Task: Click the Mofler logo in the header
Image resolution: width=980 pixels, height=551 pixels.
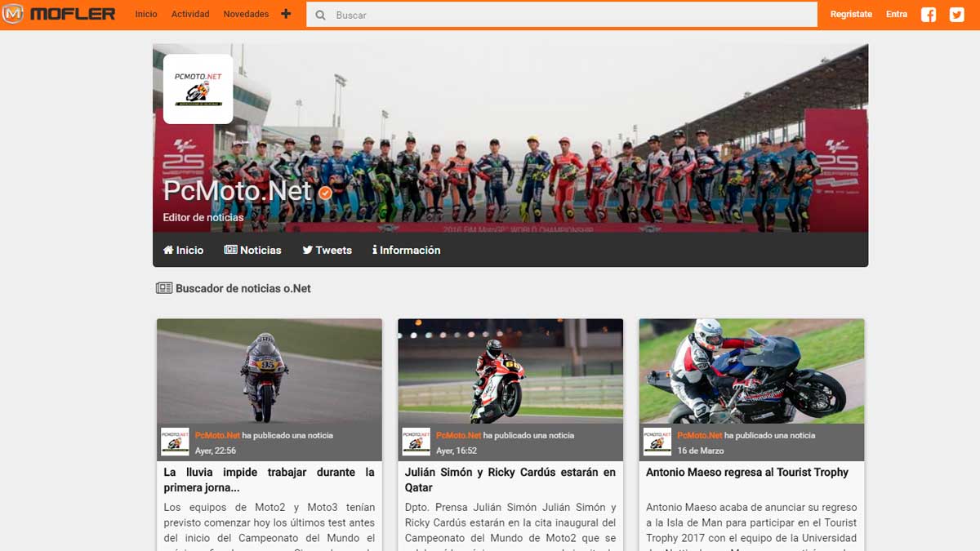Action: 59,14
